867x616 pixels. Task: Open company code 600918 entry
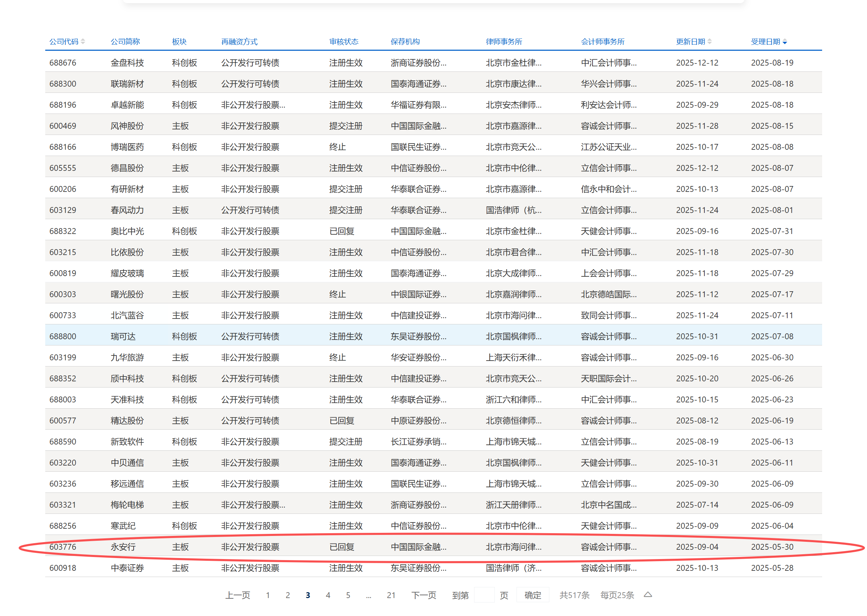tap(62, 568)
